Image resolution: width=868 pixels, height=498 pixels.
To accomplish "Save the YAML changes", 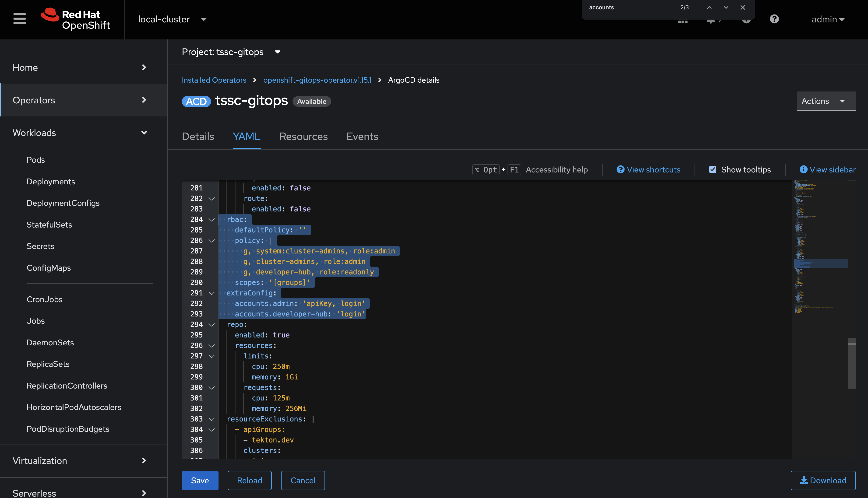I will (x=200, y=480).
